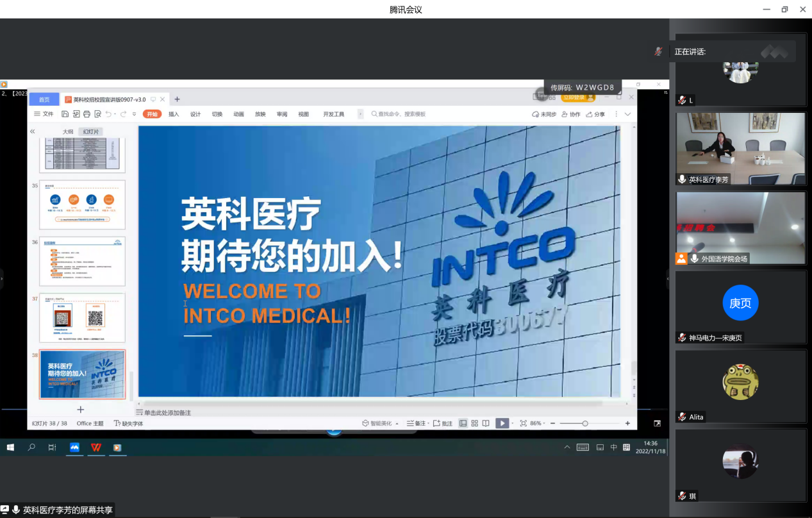Close the 英科校招校园宣讲版 document tab
Screen dimensions: 812x518
point(163,99)
